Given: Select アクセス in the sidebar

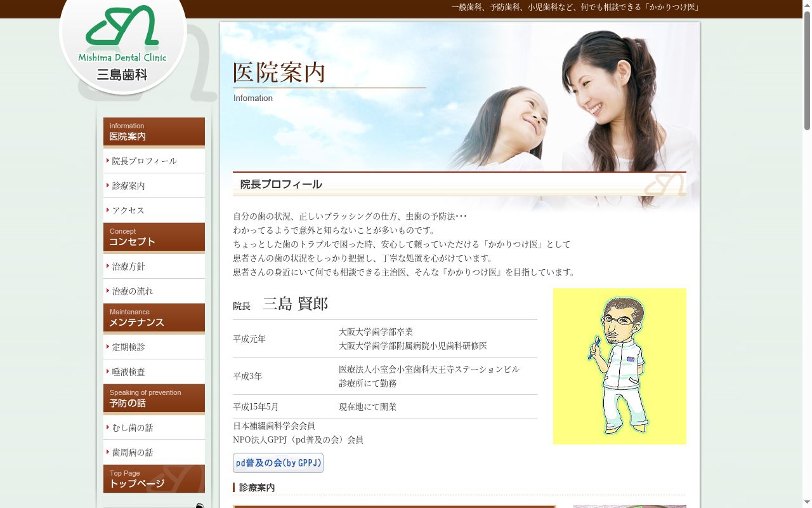Looking at the screenshot, I should (x=154, y=210).
